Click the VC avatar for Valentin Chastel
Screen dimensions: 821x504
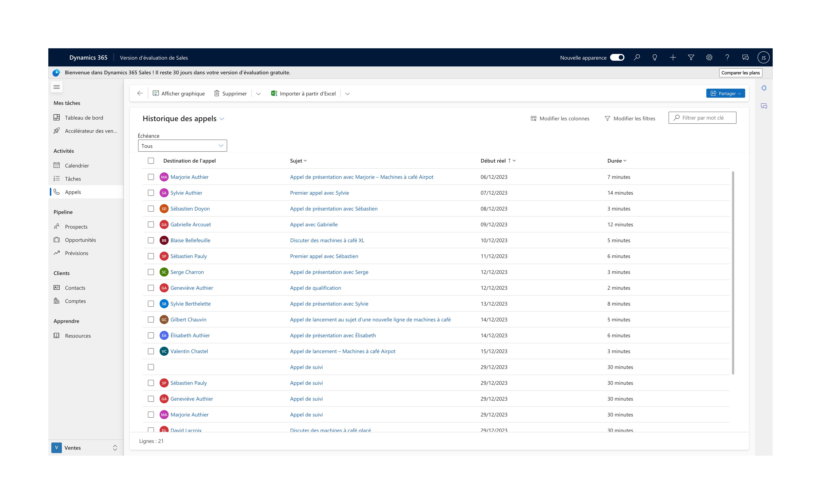164,351
